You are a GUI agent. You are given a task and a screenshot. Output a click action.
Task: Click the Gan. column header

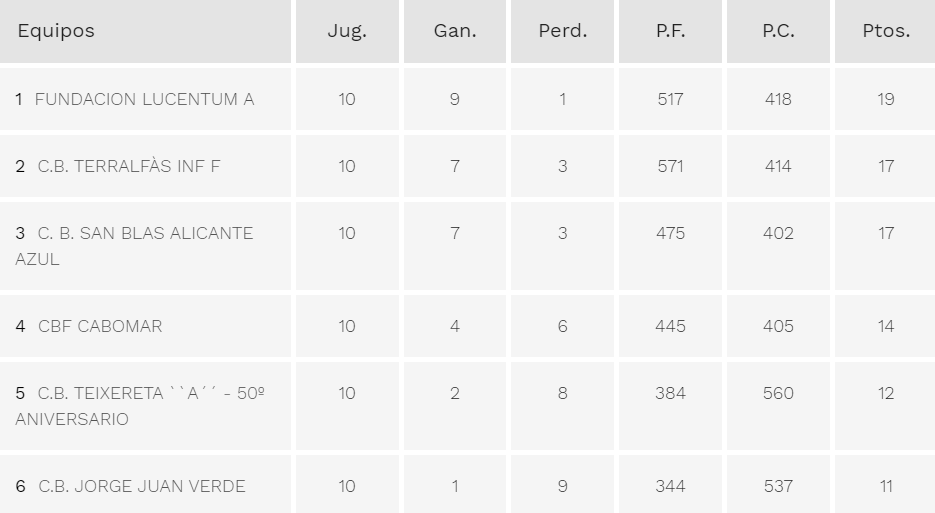[455, 31]
